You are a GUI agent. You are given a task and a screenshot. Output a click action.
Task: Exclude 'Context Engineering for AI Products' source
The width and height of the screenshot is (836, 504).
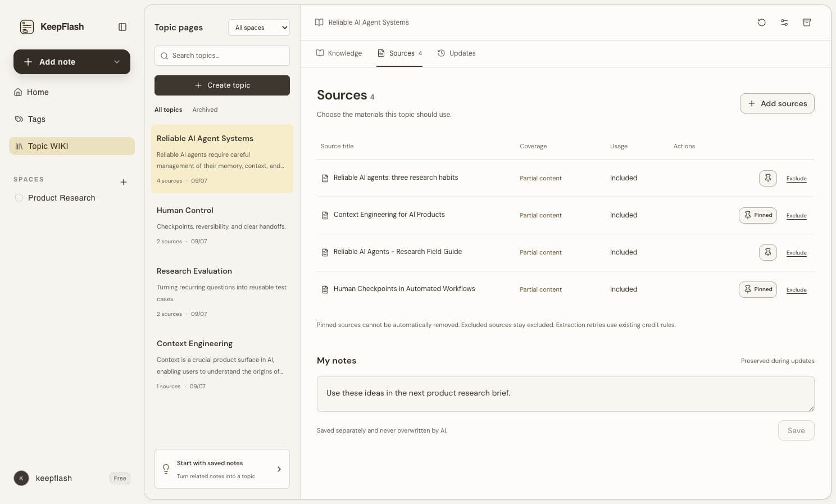(797, 216)
